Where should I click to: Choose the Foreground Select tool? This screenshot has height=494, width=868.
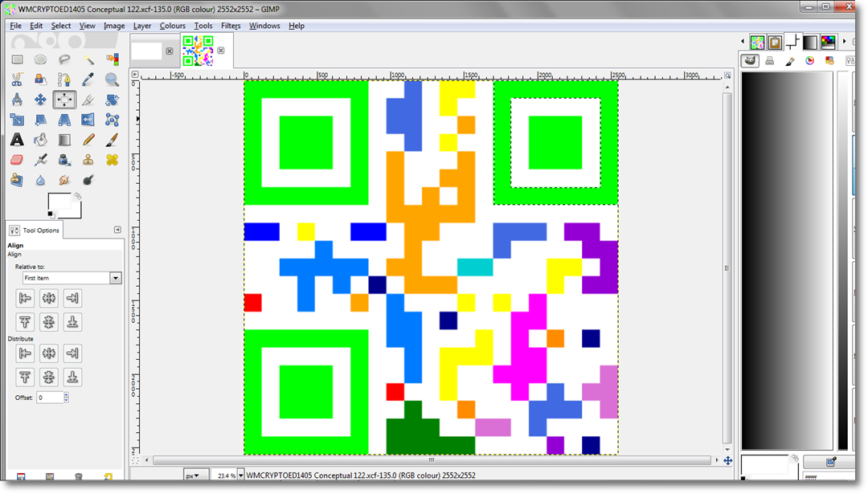[x=40, y=80]
